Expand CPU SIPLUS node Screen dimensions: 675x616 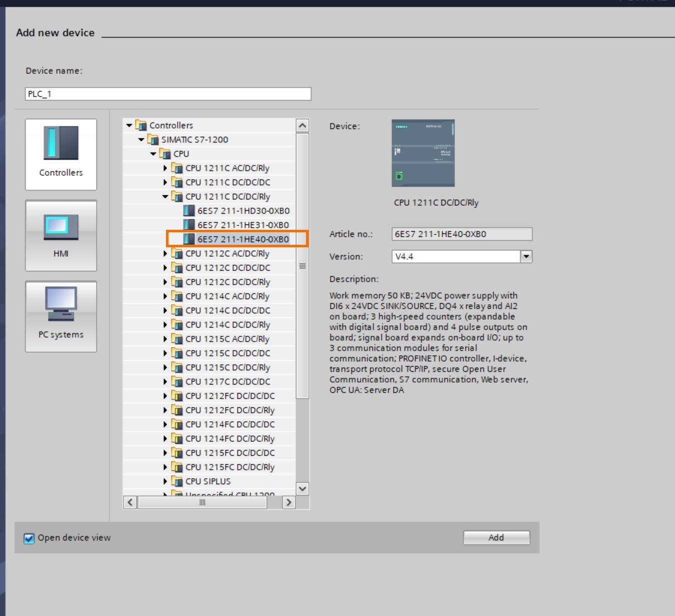tap(165, 482)
